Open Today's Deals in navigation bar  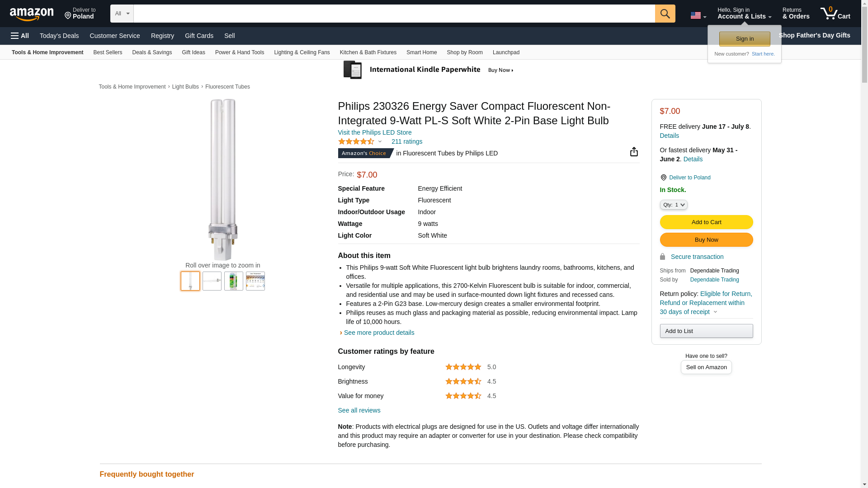coord(59,36)
